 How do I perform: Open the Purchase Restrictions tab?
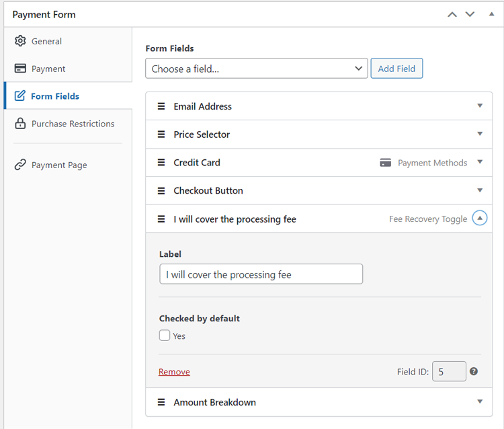(68, 124)
